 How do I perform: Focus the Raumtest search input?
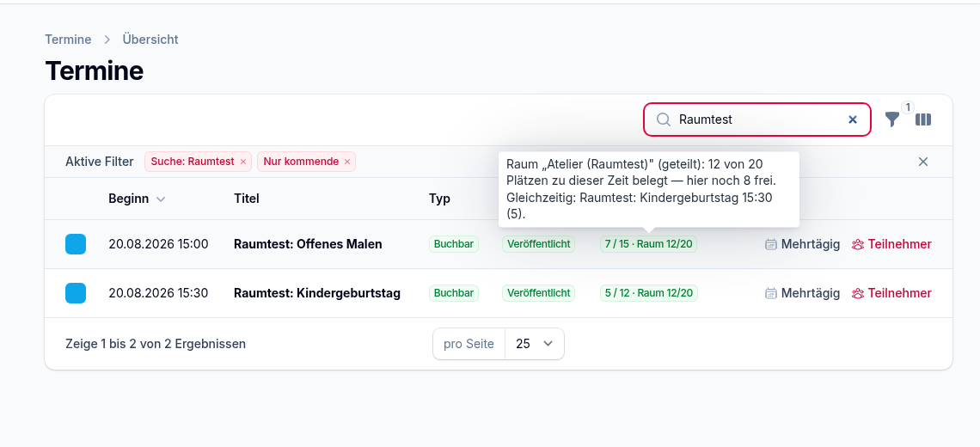758,119
